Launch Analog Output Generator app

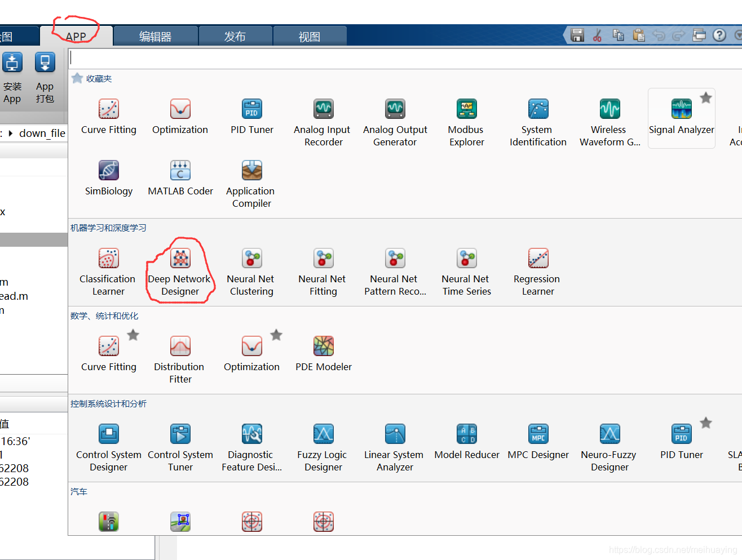[x=395, y=123]
